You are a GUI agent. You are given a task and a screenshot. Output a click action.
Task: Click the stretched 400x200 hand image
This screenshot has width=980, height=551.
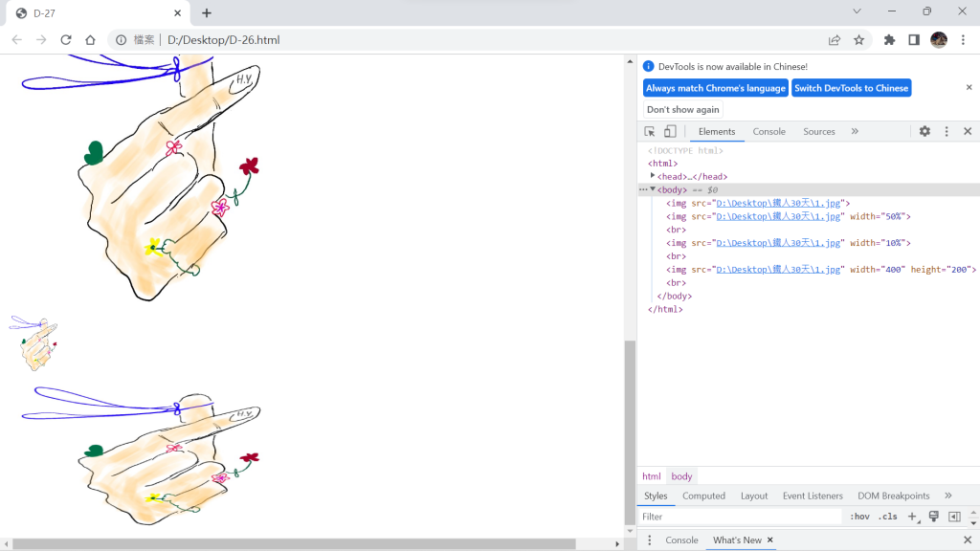pos(134,455)
